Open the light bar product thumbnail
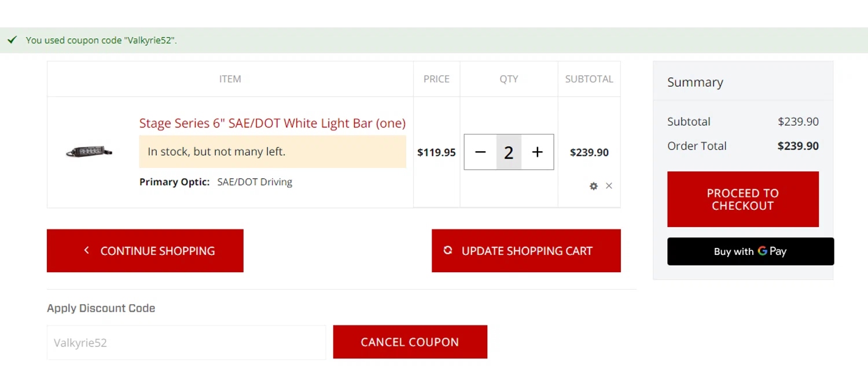This screenshot has width=868, height=369. point(89,152)
